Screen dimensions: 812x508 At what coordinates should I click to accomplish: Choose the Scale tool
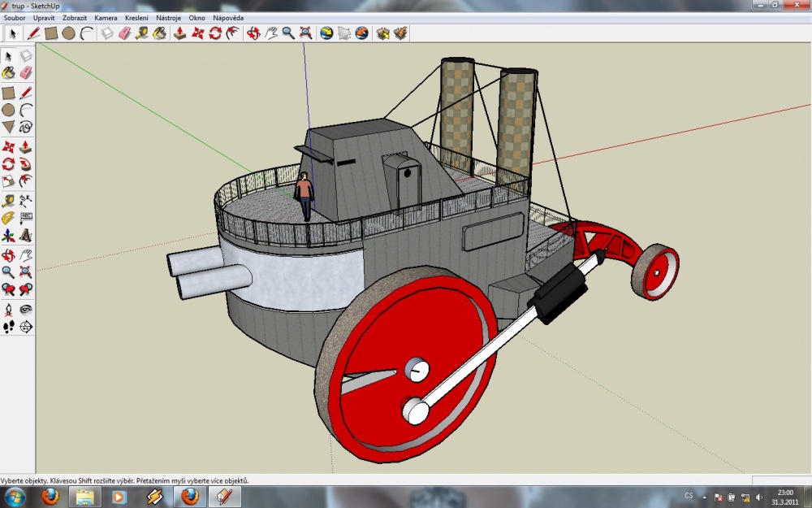click(8, 181)
